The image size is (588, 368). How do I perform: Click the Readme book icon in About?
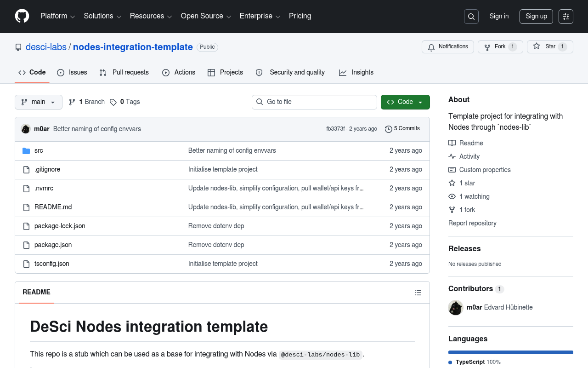point(452,143)
